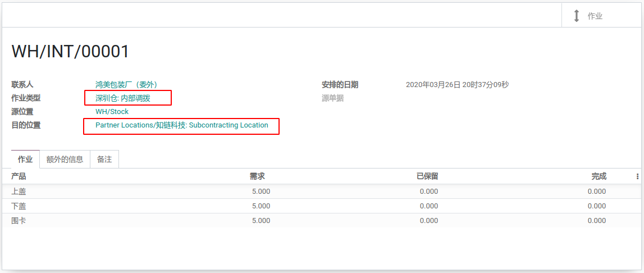The height and width of the screenshot is (273, 644).
Task: Sort by the 完成 column header
Action: (x=599, y=176)
